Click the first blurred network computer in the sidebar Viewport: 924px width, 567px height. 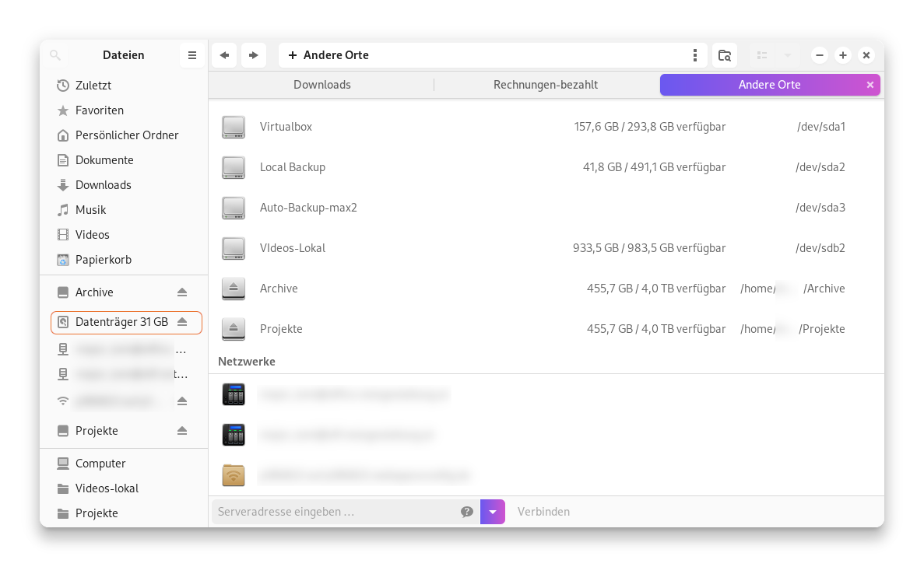pos(124,349)
